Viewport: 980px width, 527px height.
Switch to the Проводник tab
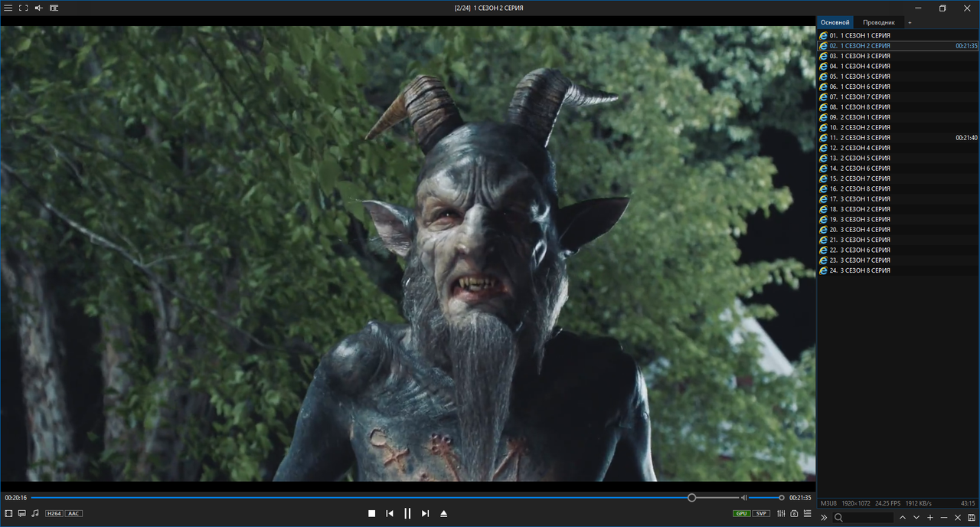pos(878,22)
